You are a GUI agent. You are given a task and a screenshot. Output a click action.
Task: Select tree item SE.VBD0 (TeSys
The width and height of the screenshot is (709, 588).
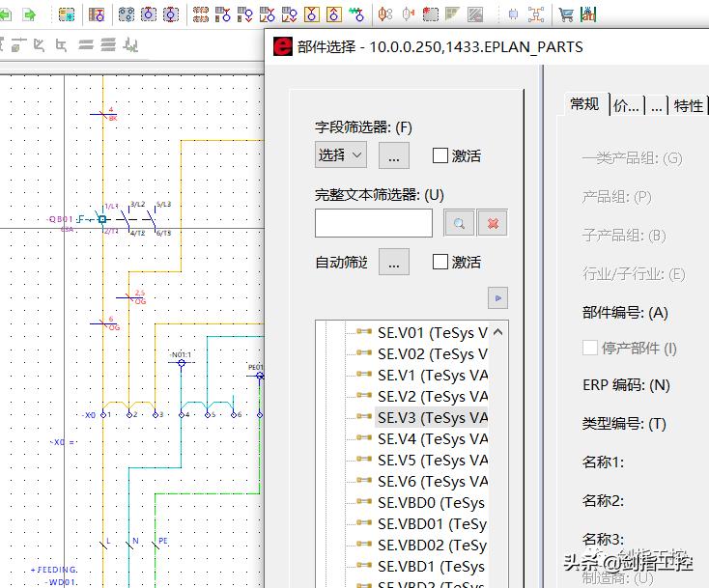431,503
